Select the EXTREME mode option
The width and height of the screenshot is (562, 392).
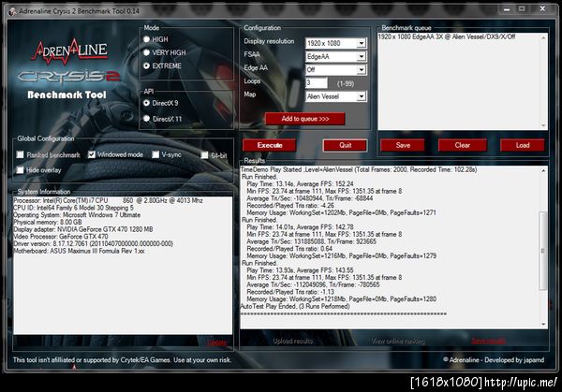click(x=146, y=65)
